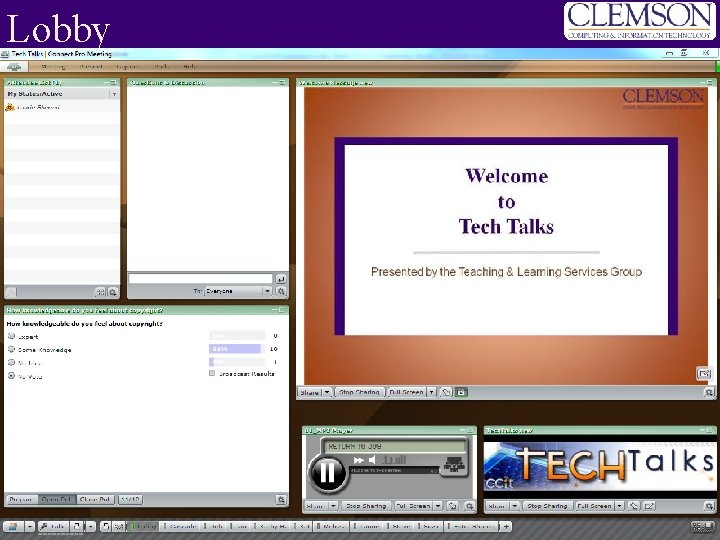Click the refresh layout icon in bottom bar
Screen dimensions: 720x540
point(105,527)
